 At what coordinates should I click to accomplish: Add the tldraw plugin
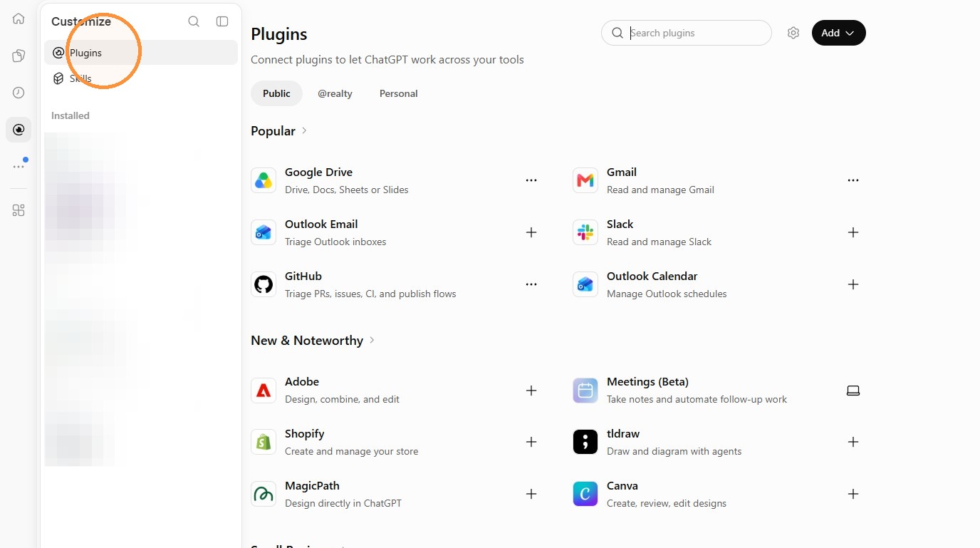(x=853, y=442)
